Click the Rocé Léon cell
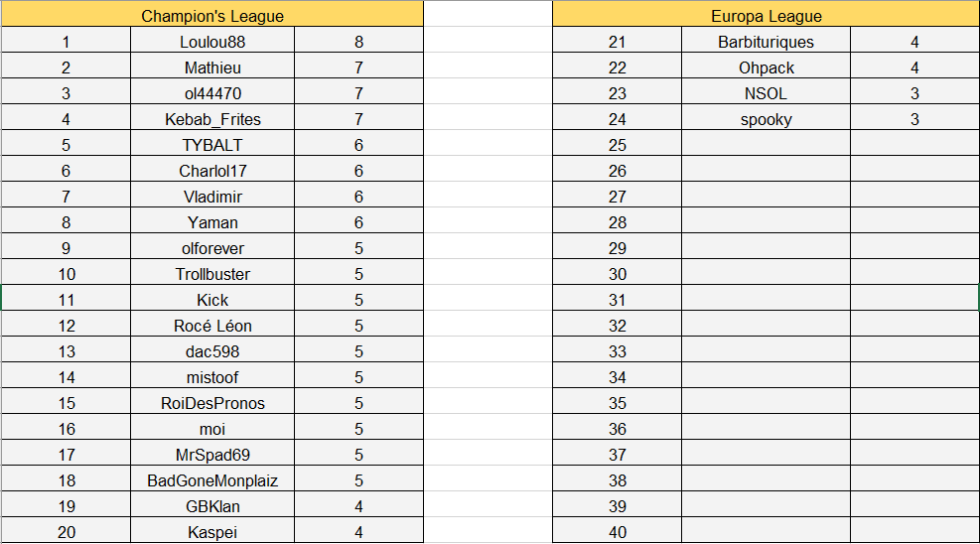980x544 pixels. click(212, 326)
